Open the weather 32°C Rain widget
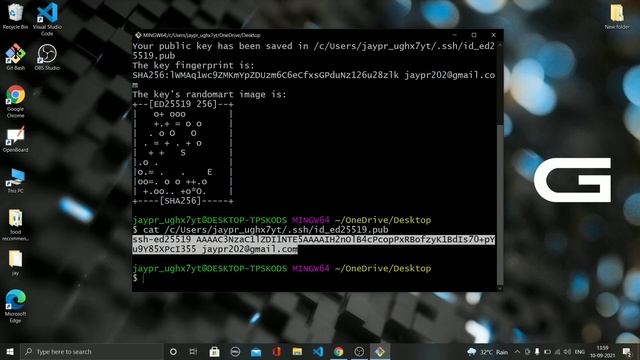 pyautogui.click(x=488, y=352)
